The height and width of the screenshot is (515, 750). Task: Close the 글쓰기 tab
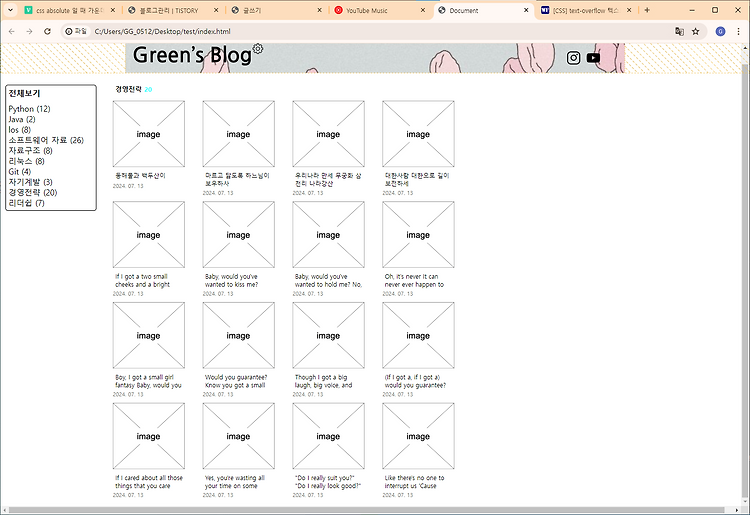(320, 10)
